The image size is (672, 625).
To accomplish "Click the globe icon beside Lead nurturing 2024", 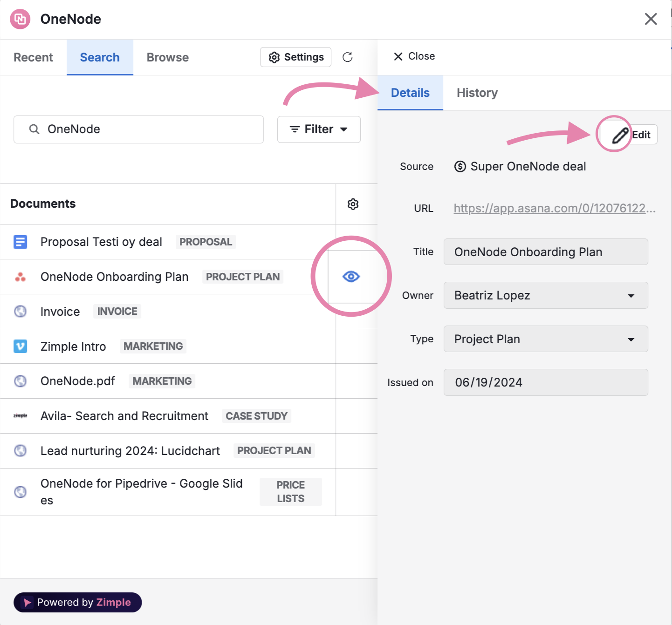I will pyautogui.click(x=21, y=450).
